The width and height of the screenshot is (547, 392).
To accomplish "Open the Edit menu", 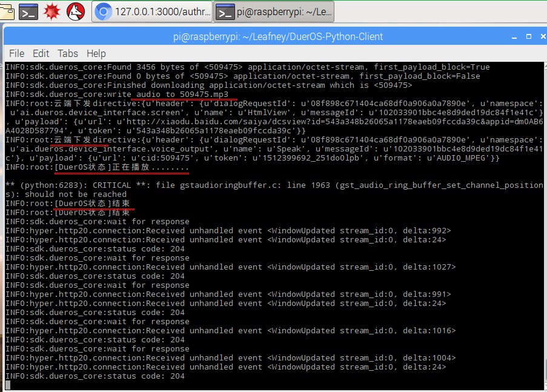I will point(41,53).
